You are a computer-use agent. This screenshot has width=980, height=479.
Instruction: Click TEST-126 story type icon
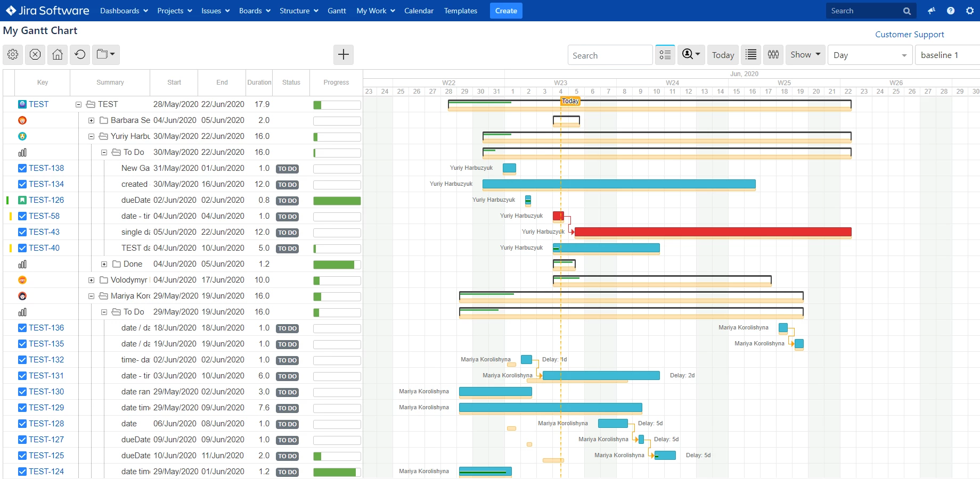22,200
